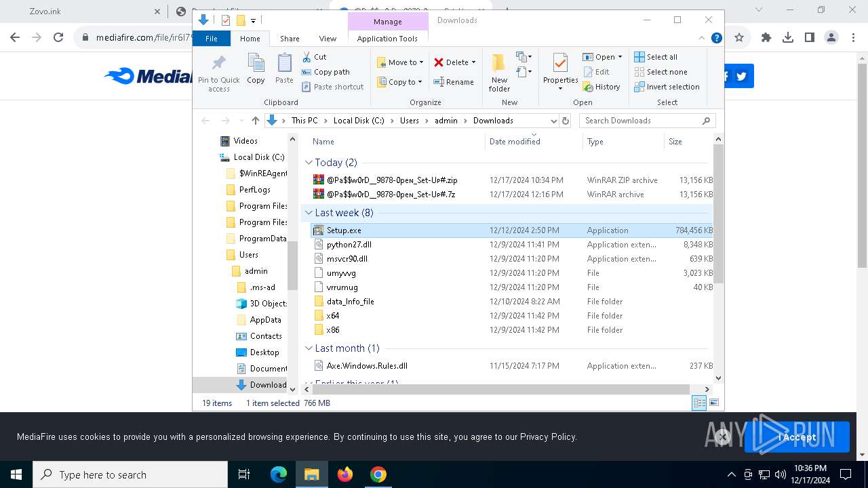Open Microsoft Edge from taskbar
This screenshot has width=868, height=488.
(279, 474)
